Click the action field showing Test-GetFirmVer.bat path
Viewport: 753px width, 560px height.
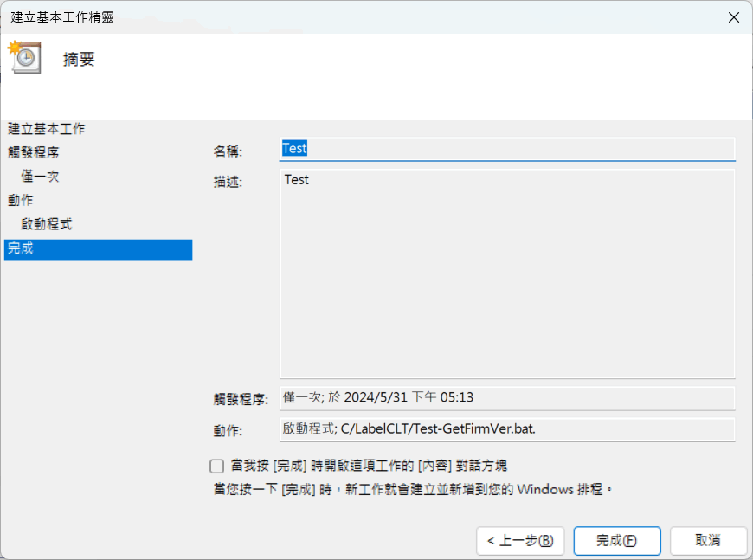[x=507, y=429]
